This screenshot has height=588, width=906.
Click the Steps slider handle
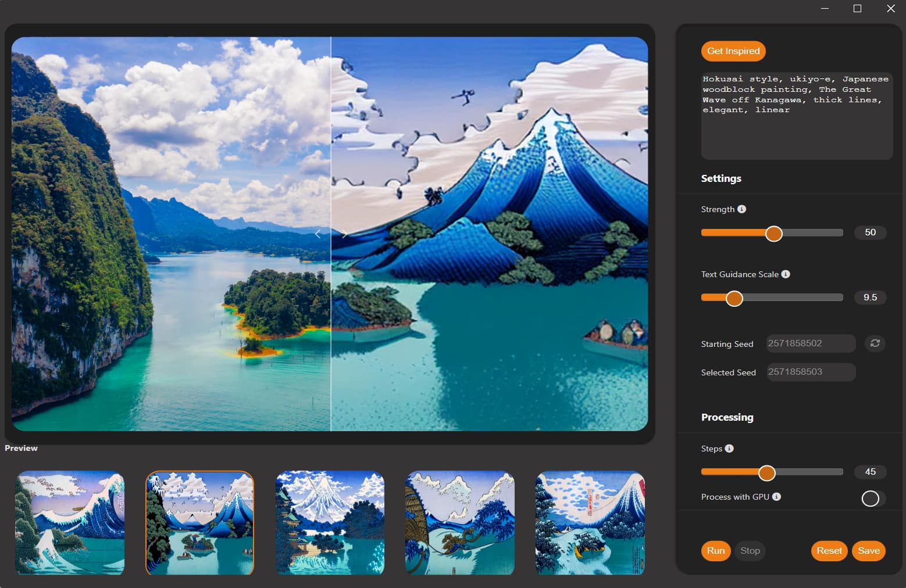767,472
